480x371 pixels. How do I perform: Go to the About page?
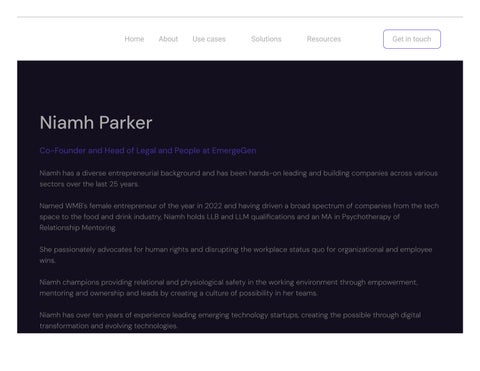pos(168,39)
